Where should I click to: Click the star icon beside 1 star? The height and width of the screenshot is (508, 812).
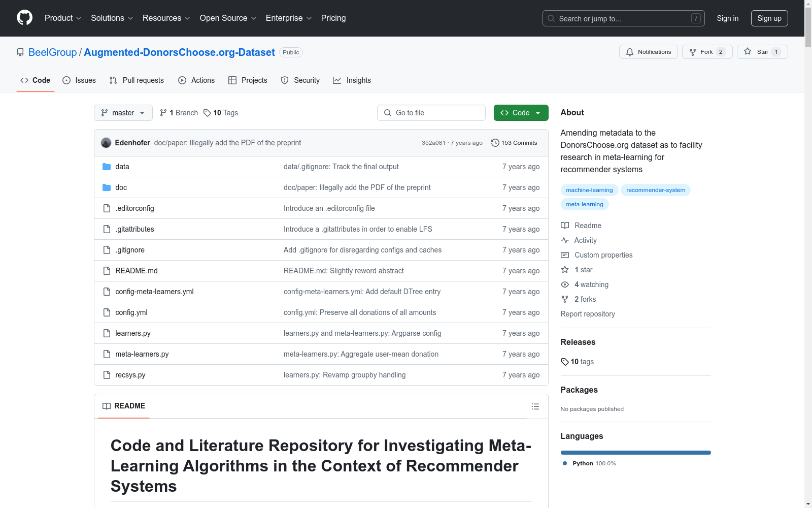click(x=565, y=270)
